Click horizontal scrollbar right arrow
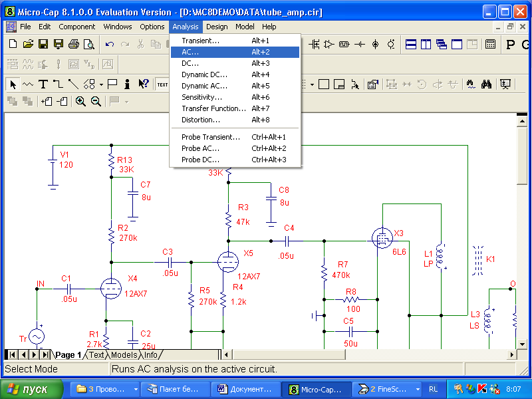This screenshot has height=399, width=532. click(511, 354)
